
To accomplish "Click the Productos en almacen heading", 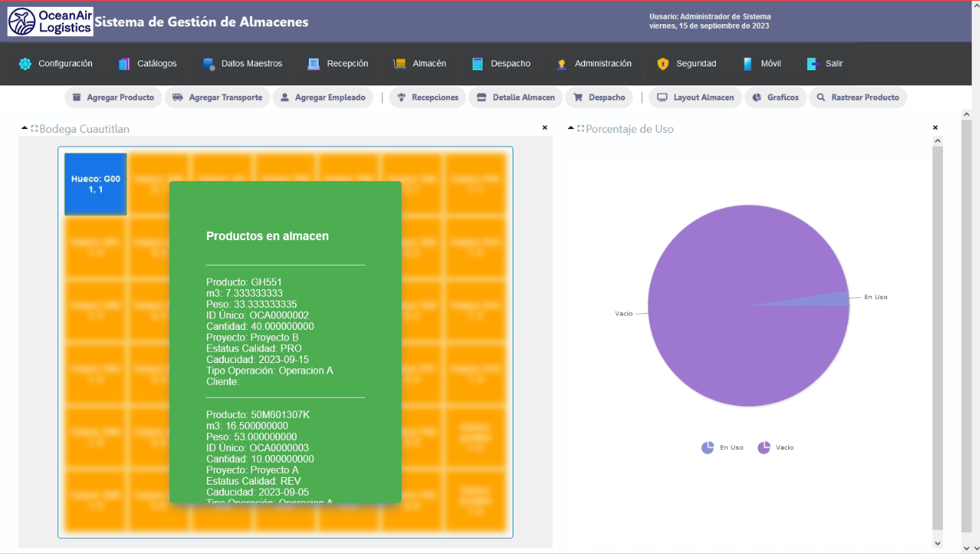I will tap(267, 236).
